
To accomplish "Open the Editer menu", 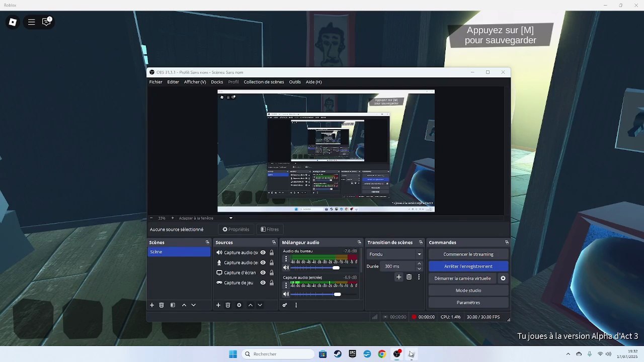I will pyautogui.click(x=173, y=82).
